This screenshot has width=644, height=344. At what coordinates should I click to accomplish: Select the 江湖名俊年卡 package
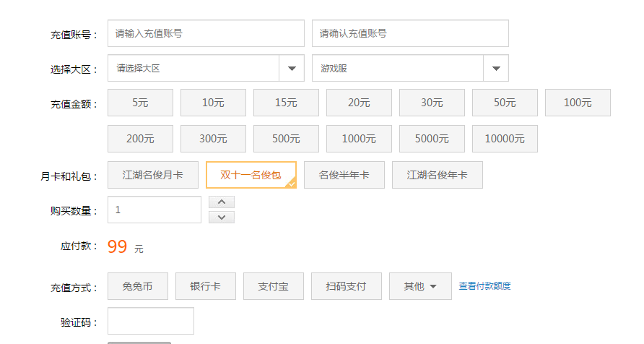(437, 175)
